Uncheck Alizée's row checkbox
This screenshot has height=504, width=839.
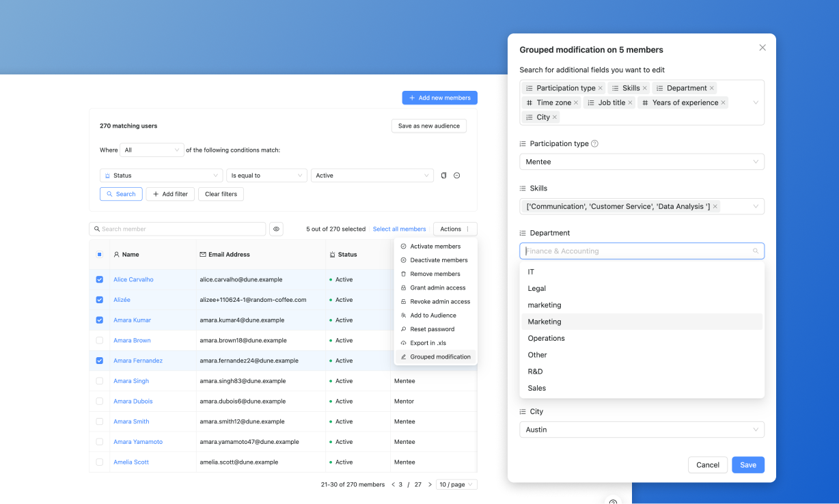coord(100,300)
